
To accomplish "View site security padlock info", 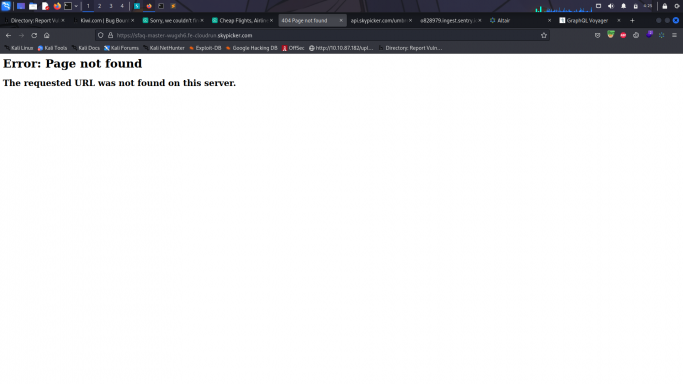I will pos(110,35).
